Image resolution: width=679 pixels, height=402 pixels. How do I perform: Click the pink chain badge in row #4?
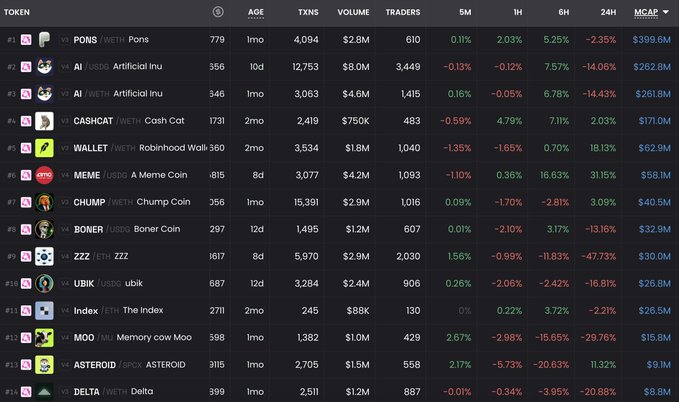click(x=26, y=121)
